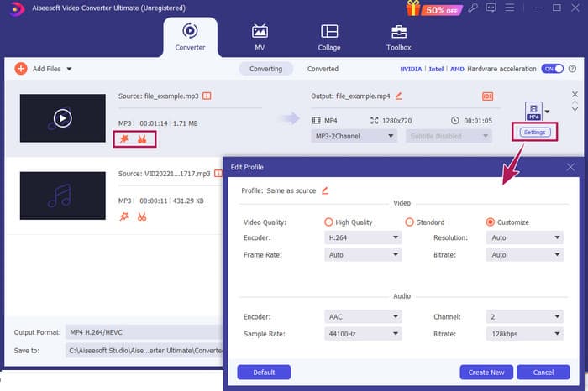This screenshot has height=391, width=588.
Task: Show the Converted list
Action: tap(323, 69)
